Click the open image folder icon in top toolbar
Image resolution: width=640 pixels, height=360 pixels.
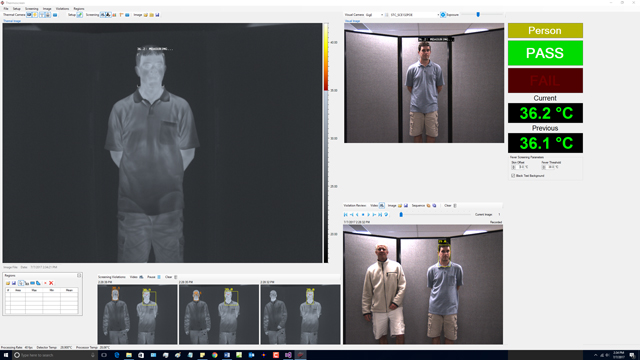(146, 15)
